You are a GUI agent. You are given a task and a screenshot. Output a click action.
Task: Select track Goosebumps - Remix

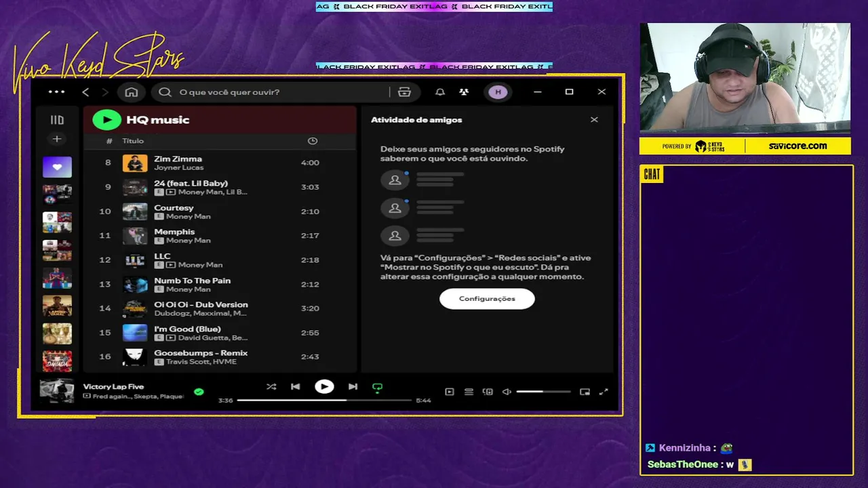pyautogui.click(x=220, y=357)
